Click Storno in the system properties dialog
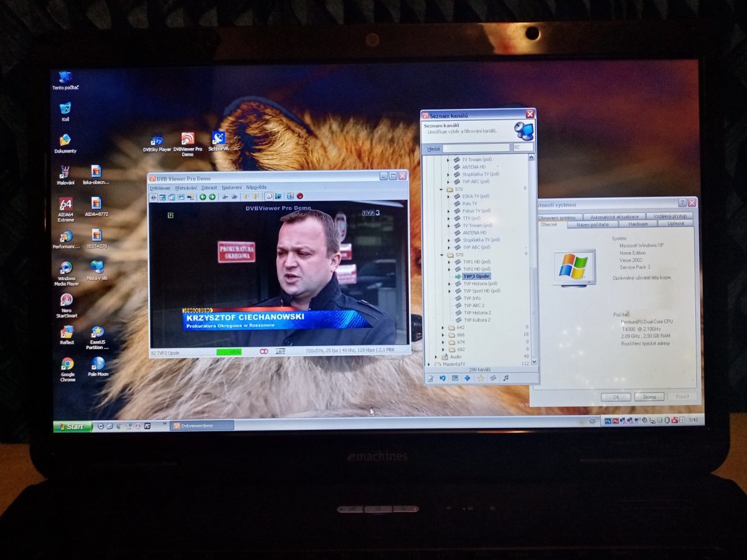This screenshot has width=747, height=560. point(649,396)
